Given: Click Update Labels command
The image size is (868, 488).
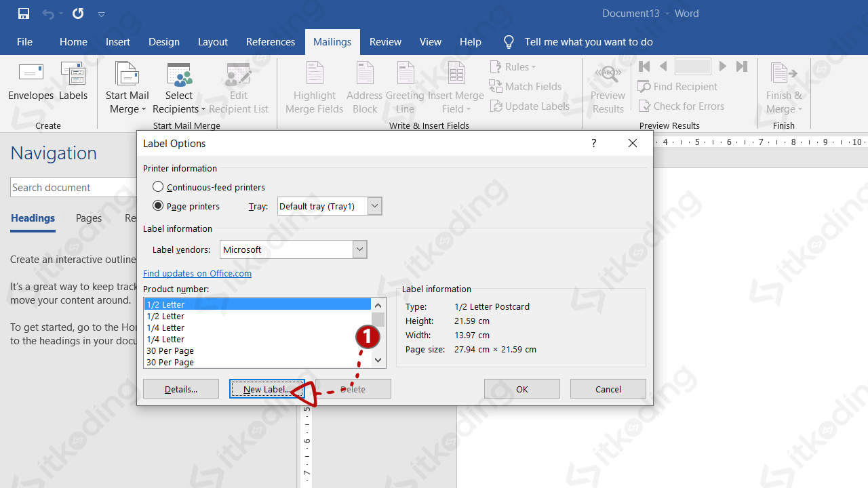Looking at the screenshot, I should [x=530, y=106].
